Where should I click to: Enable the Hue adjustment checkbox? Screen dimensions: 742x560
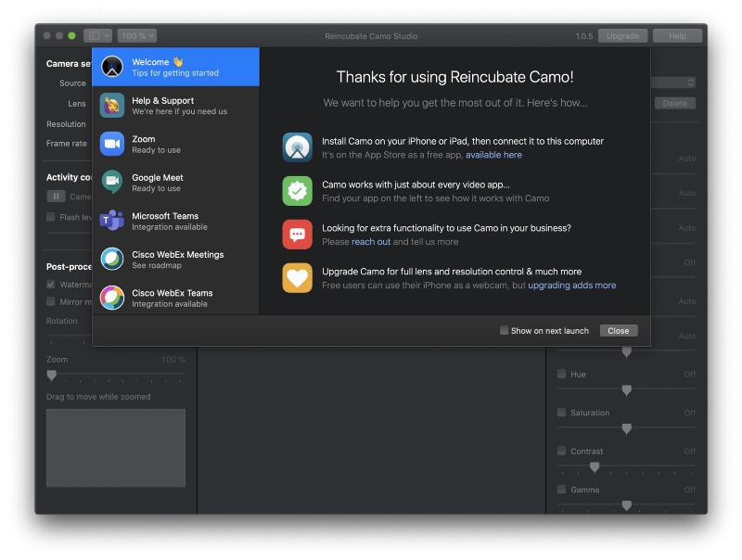click(x=562, y=374)
